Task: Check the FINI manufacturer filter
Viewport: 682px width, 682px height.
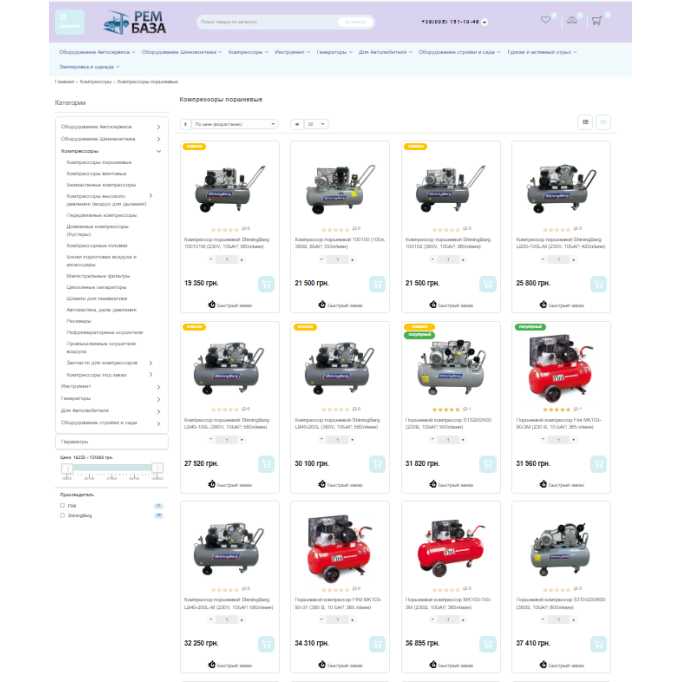Action: tap(62, 506)
